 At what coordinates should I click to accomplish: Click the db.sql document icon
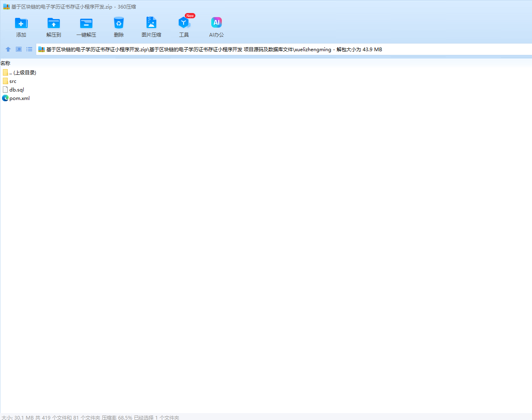tap(5, 89)
